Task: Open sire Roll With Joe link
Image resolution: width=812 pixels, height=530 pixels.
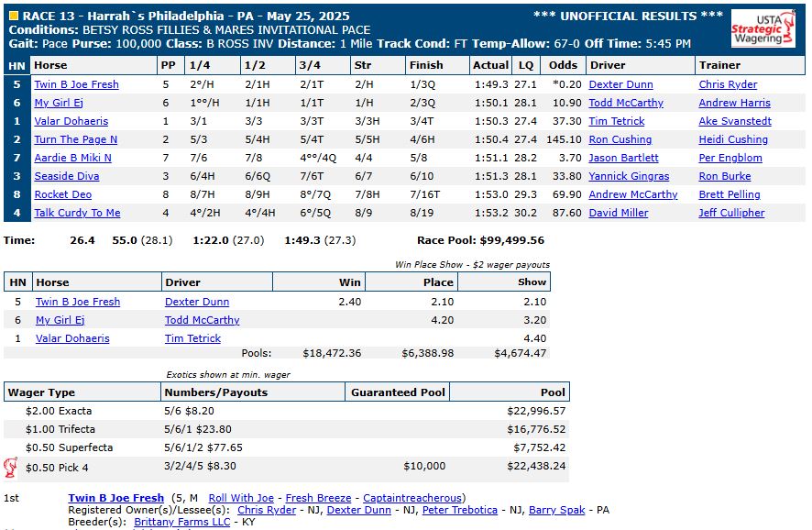Action: click(242, 498)
